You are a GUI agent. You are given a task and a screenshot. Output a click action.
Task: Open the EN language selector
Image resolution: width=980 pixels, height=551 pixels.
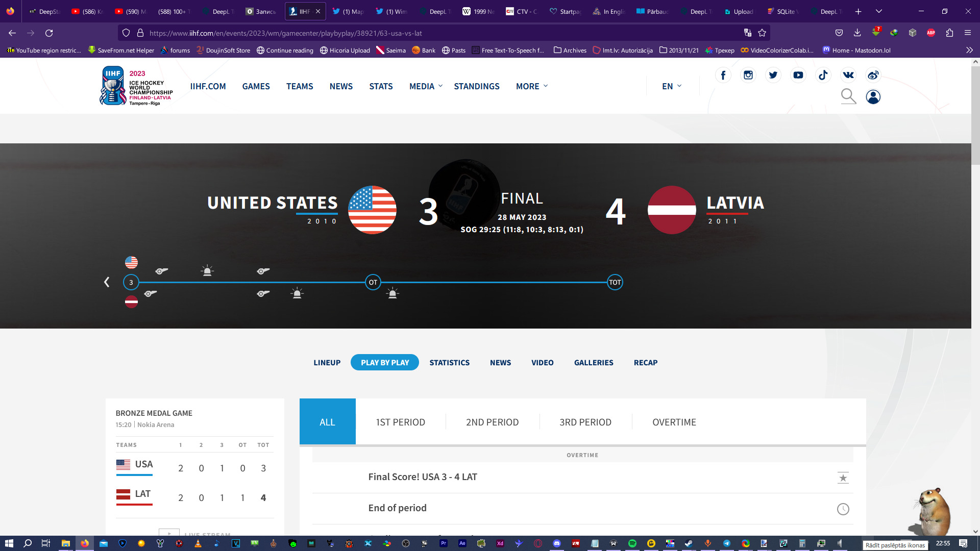click(671, 86)
